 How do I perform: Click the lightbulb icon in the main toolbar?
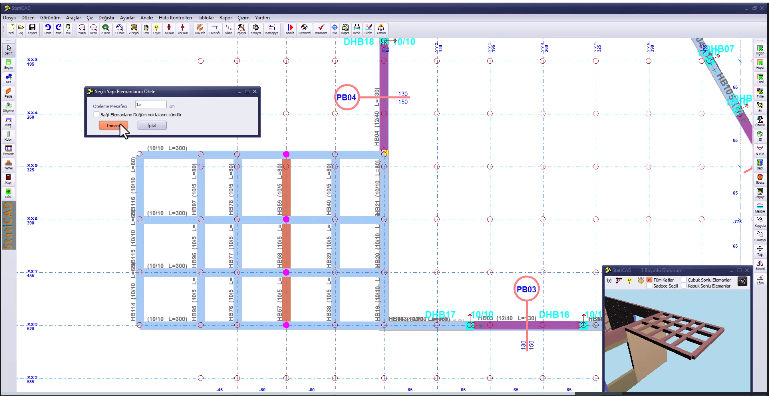click(x=157, y=28)
